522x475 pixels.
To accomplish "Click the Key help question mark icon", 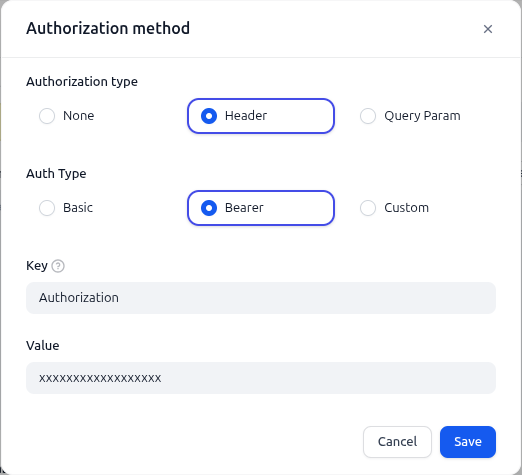I will [58, 266].
